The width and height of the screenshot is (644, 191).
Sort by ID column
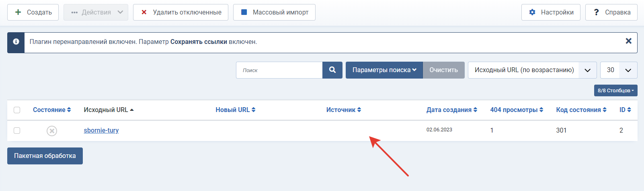625,110
